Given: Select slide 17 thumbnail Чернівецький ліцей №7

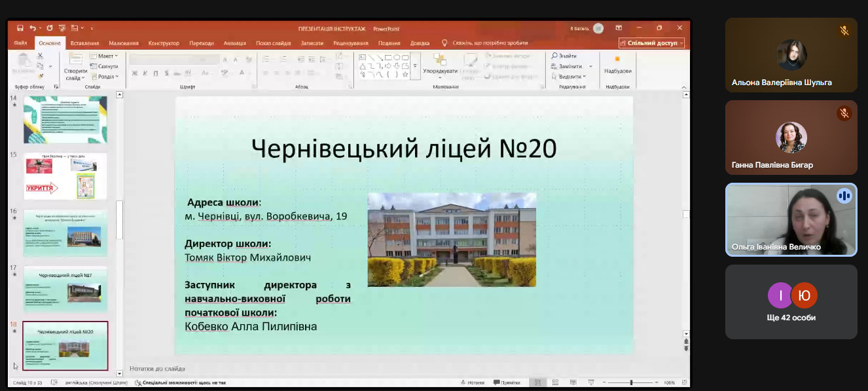Looking at the screenshot, I should 65,288.
